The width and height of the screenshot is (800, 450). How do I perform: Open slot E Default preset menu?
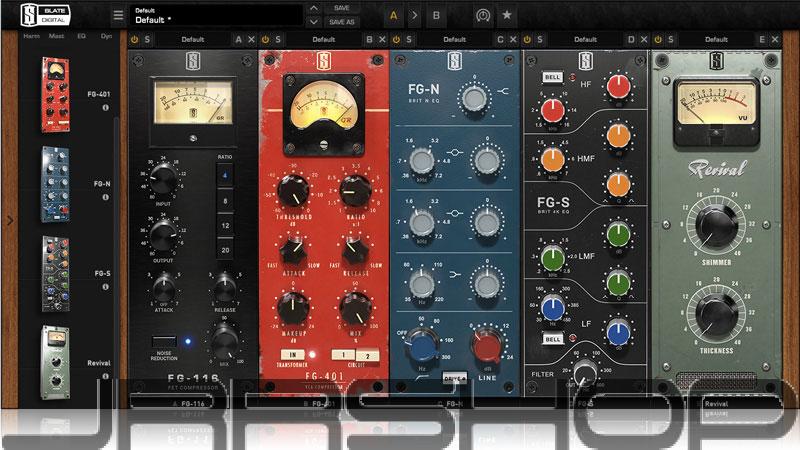pos(716,39)
